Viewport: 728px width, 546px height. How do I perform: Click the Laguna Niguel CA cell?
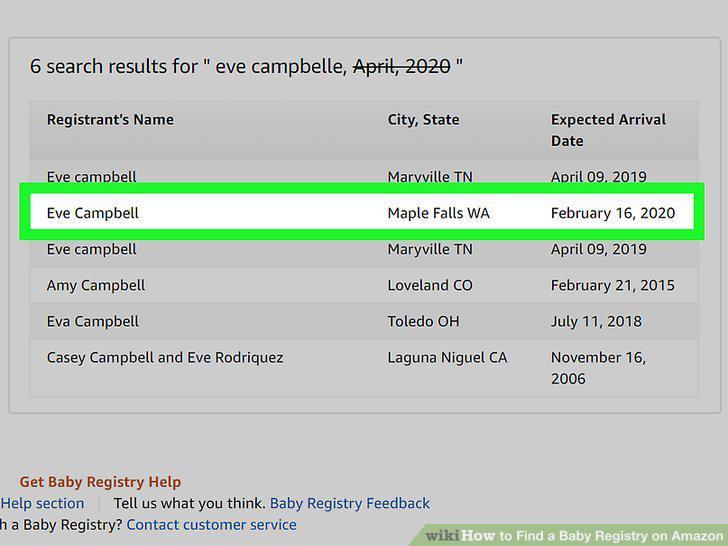tap(447, 358)
